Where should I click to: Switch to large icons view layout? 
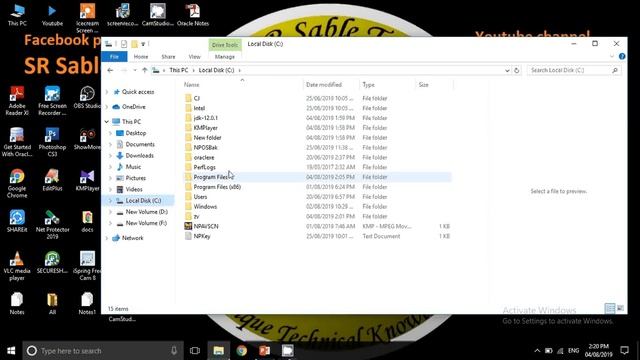point(620,308)
